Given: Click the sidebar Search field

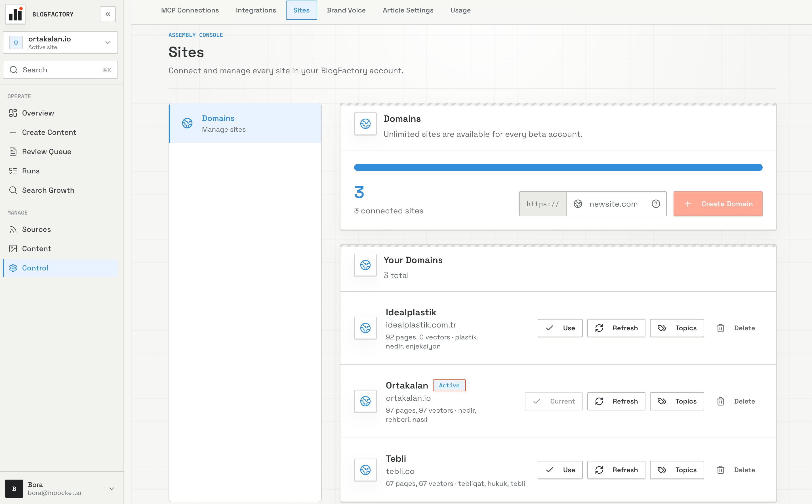Looking at the screenshot, I should pos(60,70).
